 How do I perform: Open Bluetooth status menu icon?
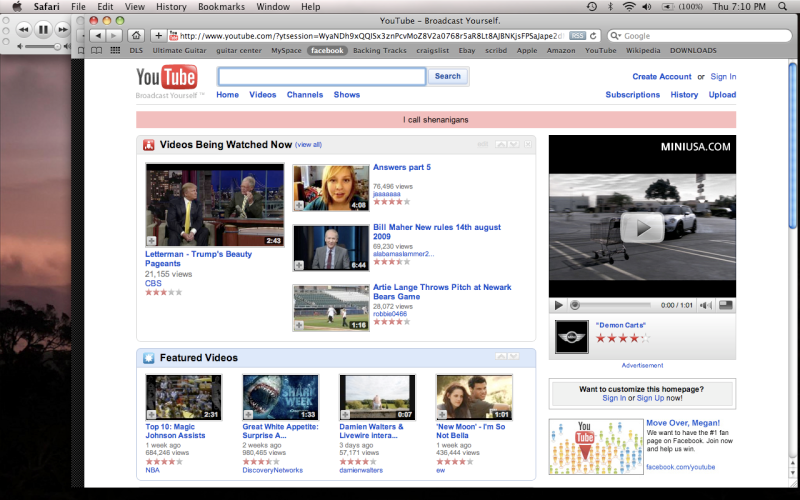coord(610,7)
